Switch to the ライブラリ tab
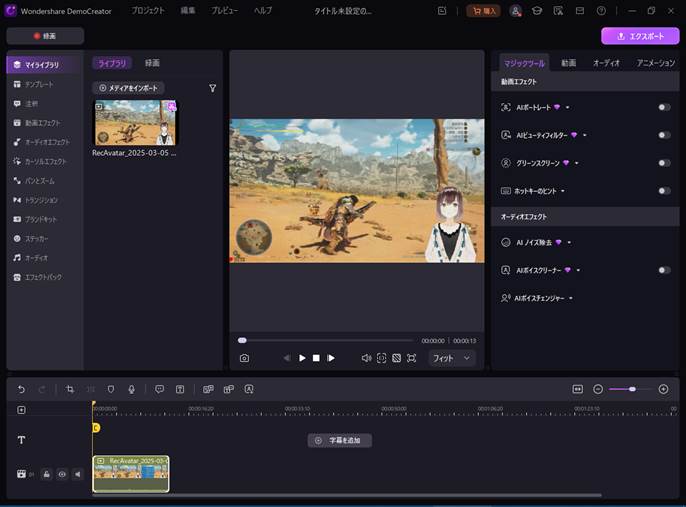The height and width of the screenshot is (507, 686). pyautogui.click(x=112, y=63)
